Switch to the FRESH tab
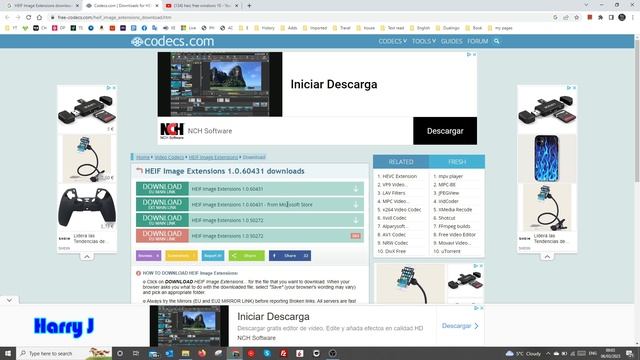640x360 pixels. [457, 162]
